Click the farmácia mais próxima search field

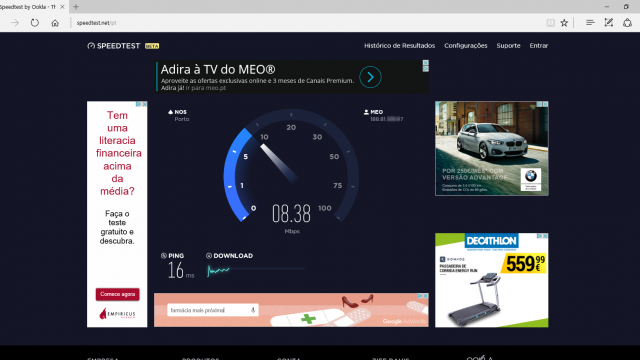(213, 310)
